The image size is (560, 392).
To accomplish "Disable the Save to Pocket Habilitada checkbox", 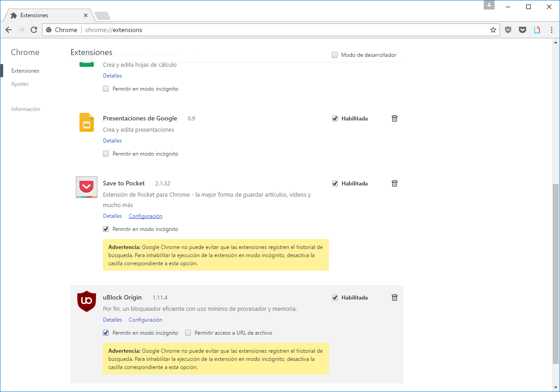I will point(335,184).
